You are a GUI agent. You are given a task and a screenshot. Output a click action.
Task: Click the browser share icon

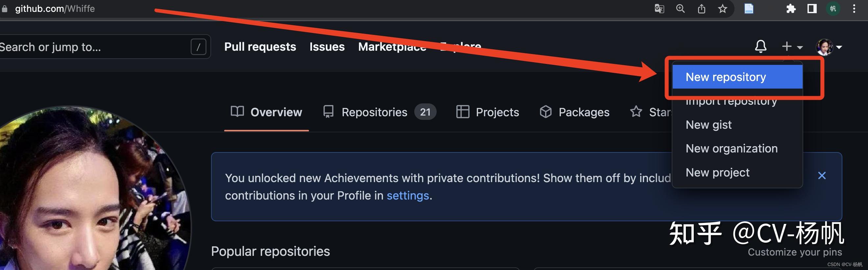point(702,9)
